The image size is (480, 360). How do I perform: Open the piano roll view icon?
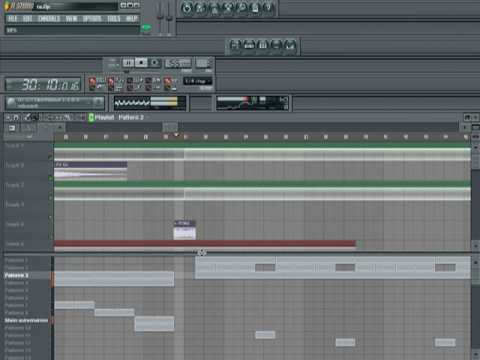262,45
